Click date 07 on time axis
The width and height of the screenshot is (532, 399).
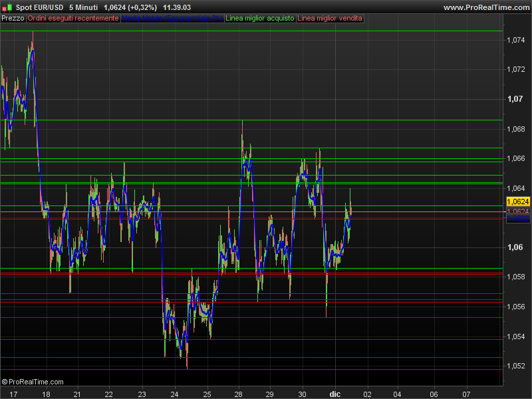tap(467, 394)
